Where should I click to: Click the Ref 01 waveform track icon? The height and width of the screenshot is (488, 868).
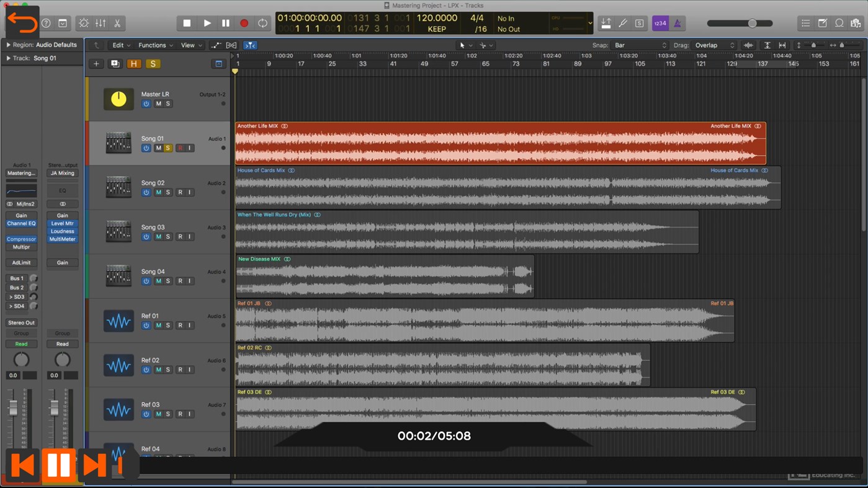click(118, 321)
